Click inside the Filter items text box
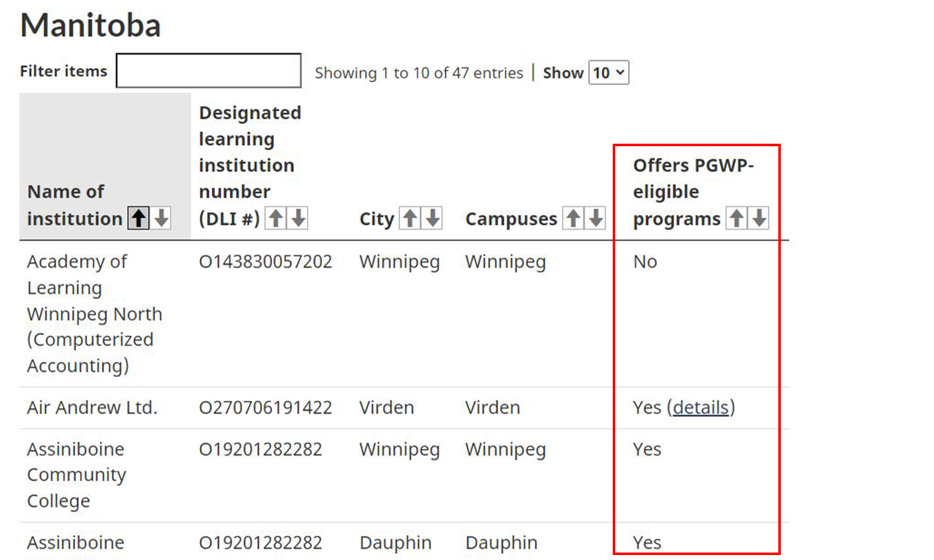This screenshot has height=560, width=934. pos(208,70)
